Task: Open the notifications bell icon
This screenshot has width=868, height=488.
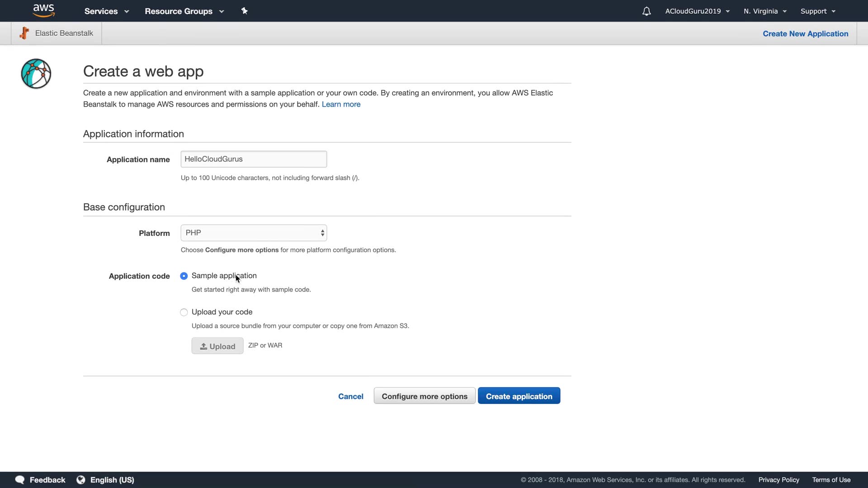Action: (x=646, y=11)
